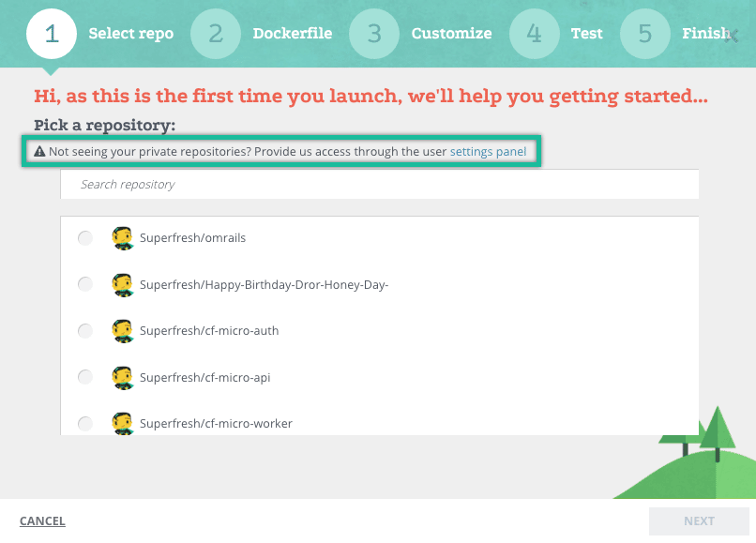Click the step 4 Test circle
Viewport: 756px width, 543px height.
535,34
